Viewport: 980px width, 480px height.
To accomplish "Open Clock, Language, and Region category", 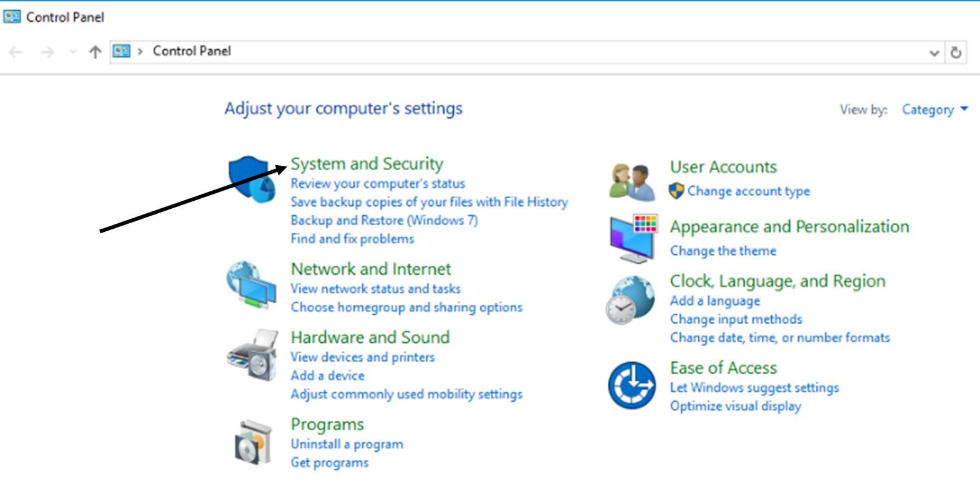I will coord(777,281).
